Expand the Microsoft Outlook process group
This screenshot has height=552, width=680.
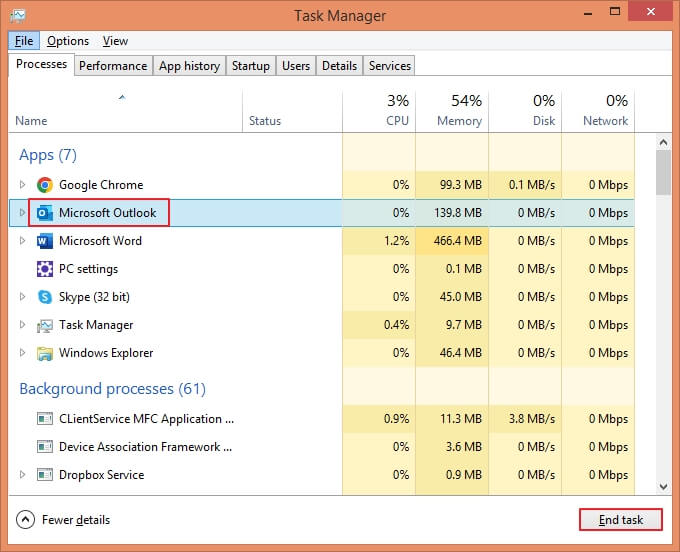click(x=22, y=212)
